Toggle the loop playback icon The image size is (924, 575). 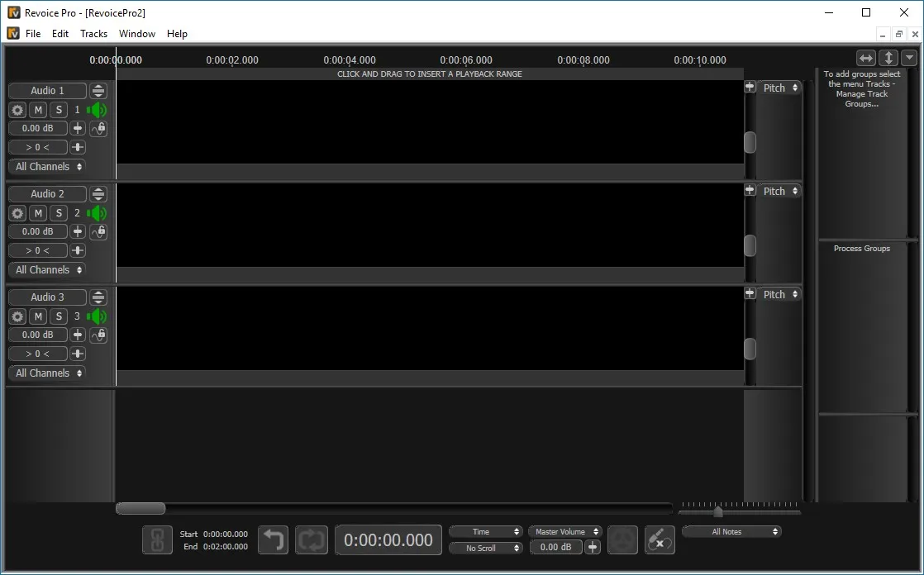point(312,539)
